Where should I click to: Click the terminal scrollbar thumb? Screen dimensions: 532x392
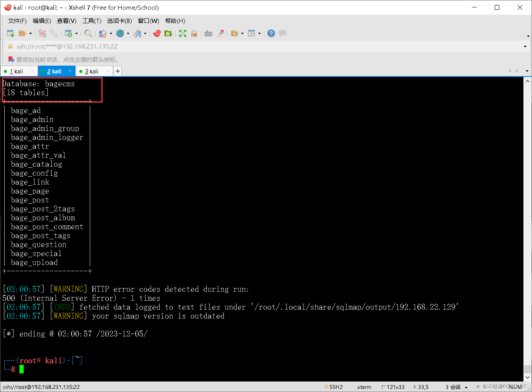coord(527,369)
